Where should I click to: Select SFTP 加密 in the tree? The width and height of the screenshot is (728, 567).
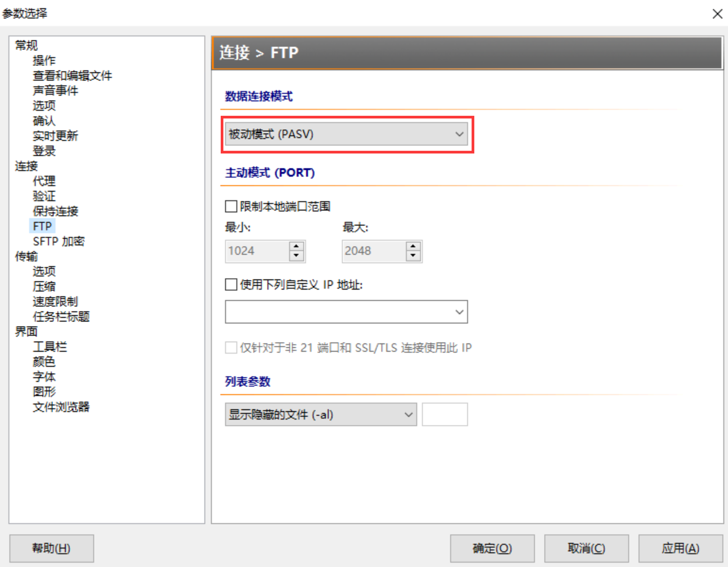tap(59, 241)
